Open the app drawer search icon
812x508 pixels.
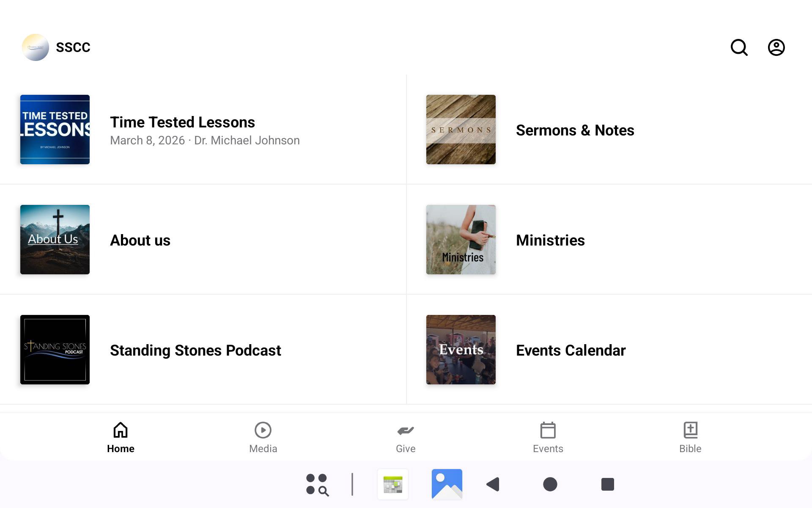tap(317, 484)
